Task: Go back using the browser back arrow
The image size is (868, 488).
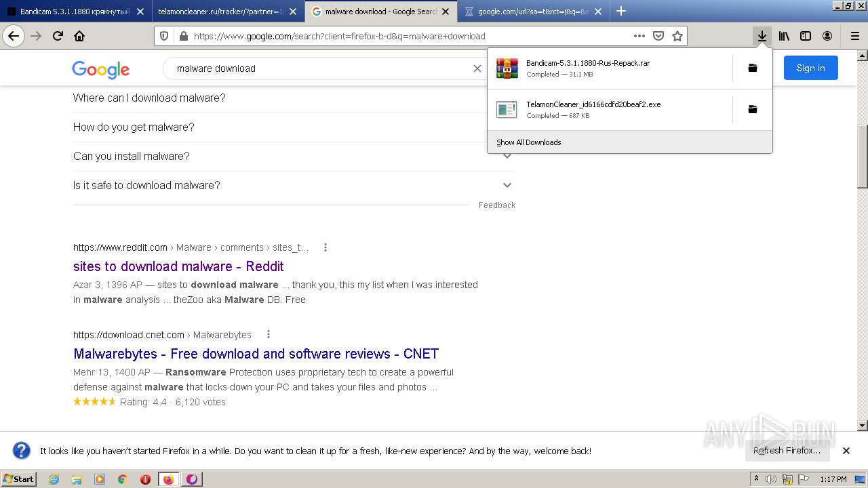Action: pyautogui.click(x=14, y=36)
